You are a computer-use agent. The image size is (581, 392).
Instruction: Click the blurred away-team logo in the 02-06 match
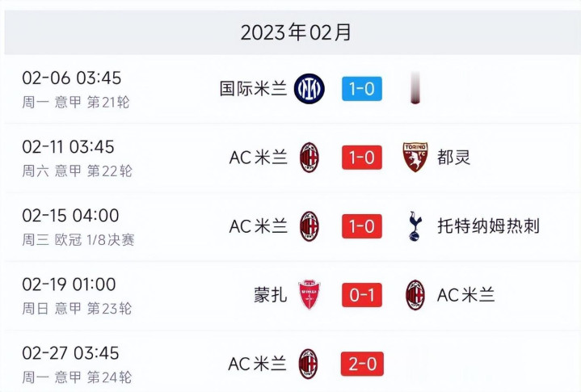tap(415, 88)
